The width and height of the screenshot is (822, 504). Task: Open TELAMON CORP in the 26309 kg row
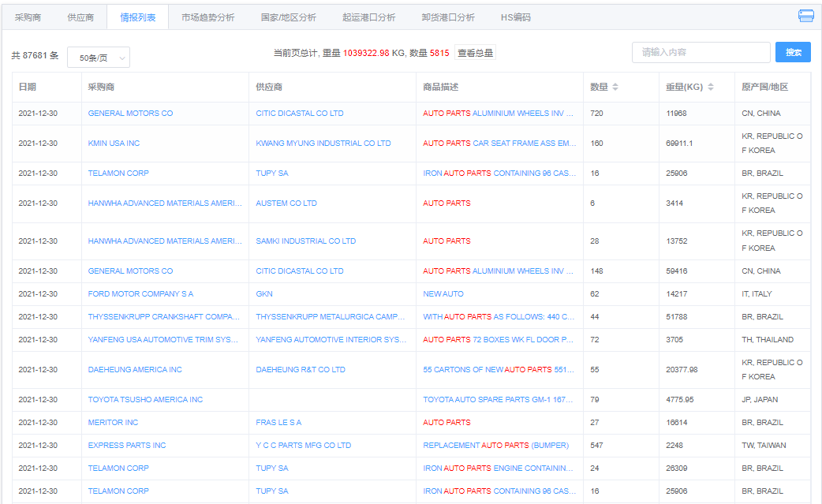(x=118, y=469)
